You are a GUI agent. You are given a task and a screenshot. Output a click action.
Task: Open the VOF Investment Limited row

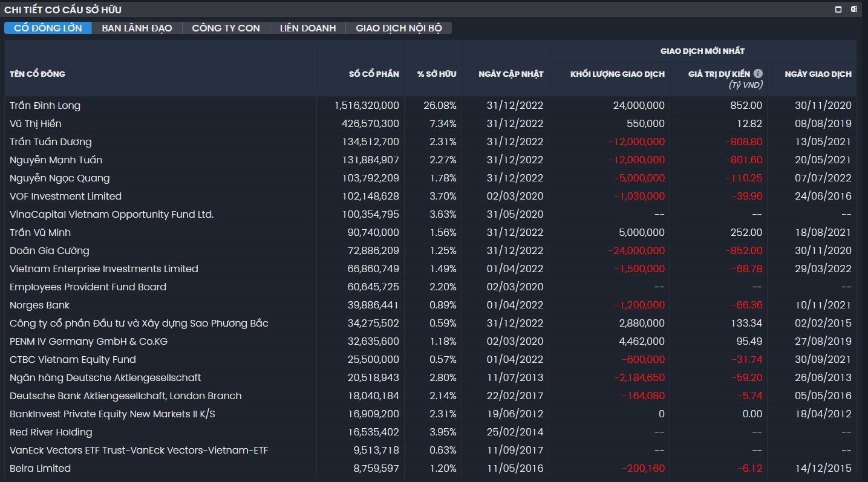(65, 196)
